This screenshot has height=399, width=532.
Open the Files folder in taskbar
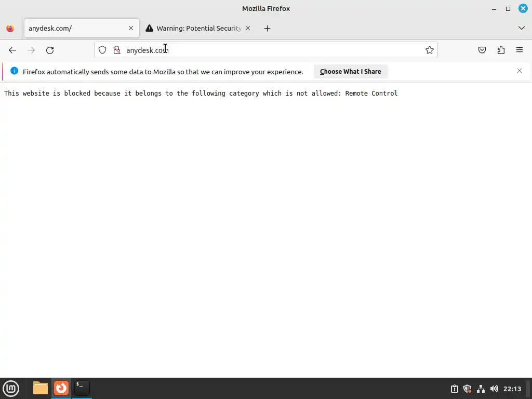click(x=41, y=388)
